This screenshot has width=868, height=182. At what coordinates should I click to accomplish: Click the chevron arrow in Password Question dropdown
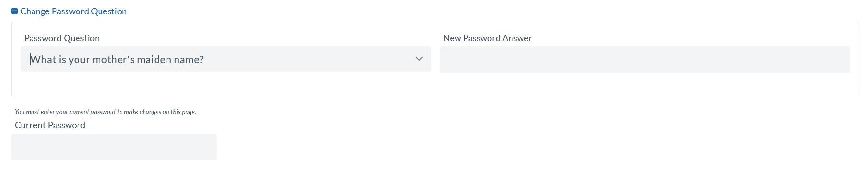coord(419,59)
